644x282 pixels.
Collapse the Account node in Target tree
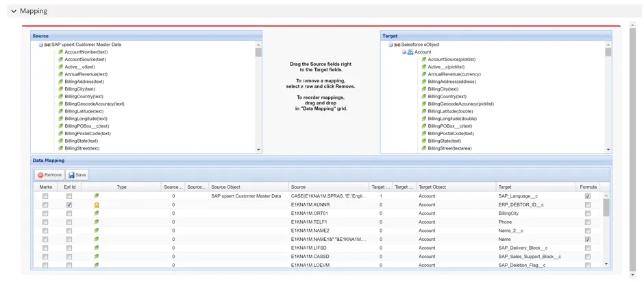click(x=404, y=52)
